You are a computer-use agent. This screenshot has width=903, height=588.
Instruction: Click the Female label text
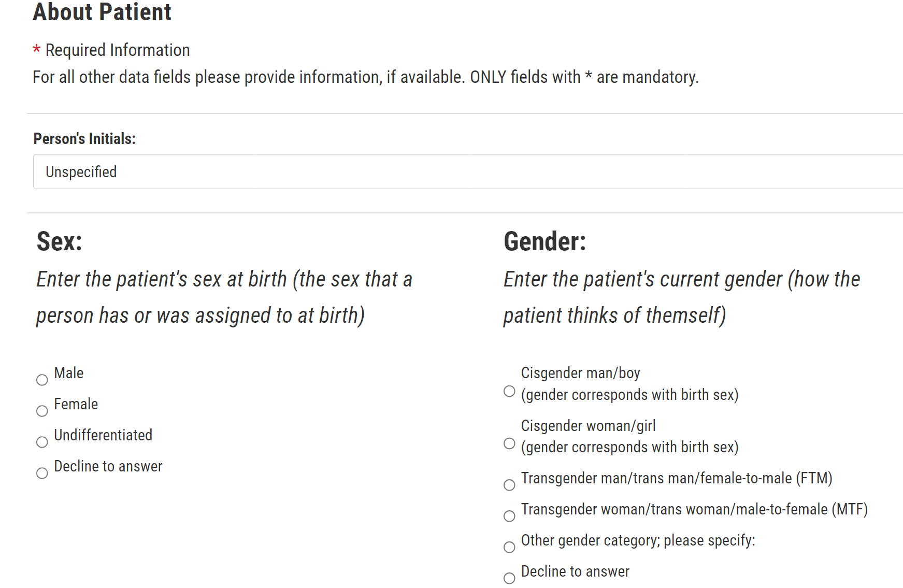(76, 404)
